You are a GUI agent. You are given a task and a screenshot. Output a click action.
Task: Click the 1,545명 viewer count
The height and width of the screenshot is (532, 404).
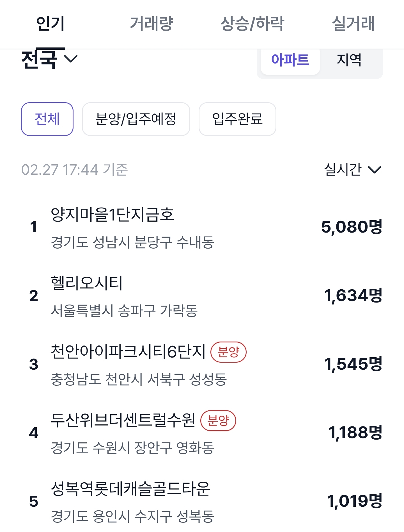click(x=353, y=364)
